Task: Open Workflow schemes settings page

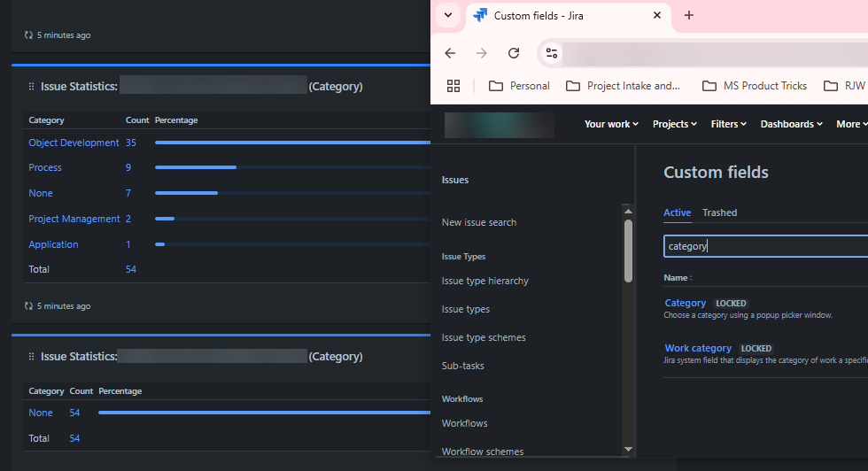Action: (x=483, y=452)
